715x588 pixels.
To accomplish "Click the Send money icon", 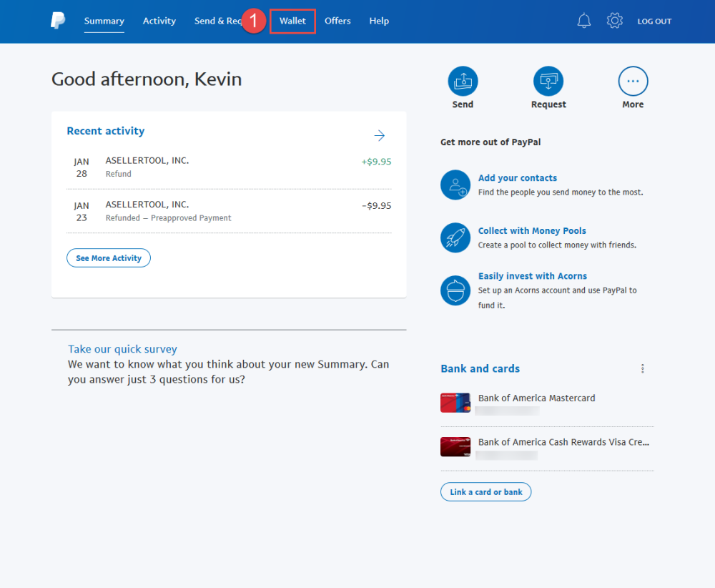I will point(463,82).
